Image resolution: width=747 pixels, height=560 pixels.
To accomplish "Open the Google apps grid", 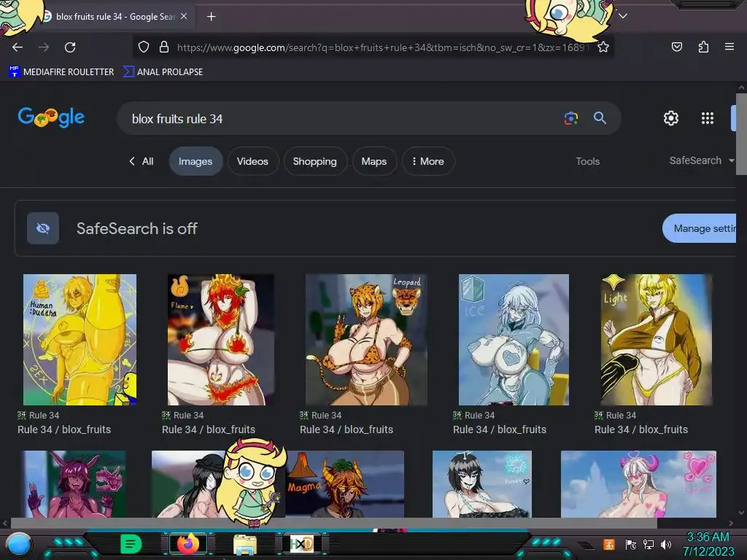I will click(708, 118).
